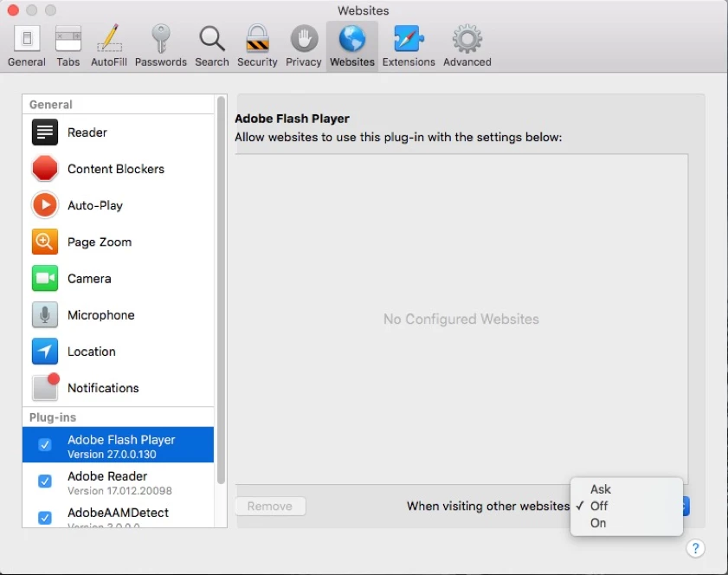Toggle the Adobe Reader plug-in checkbox

click(44, 481)
